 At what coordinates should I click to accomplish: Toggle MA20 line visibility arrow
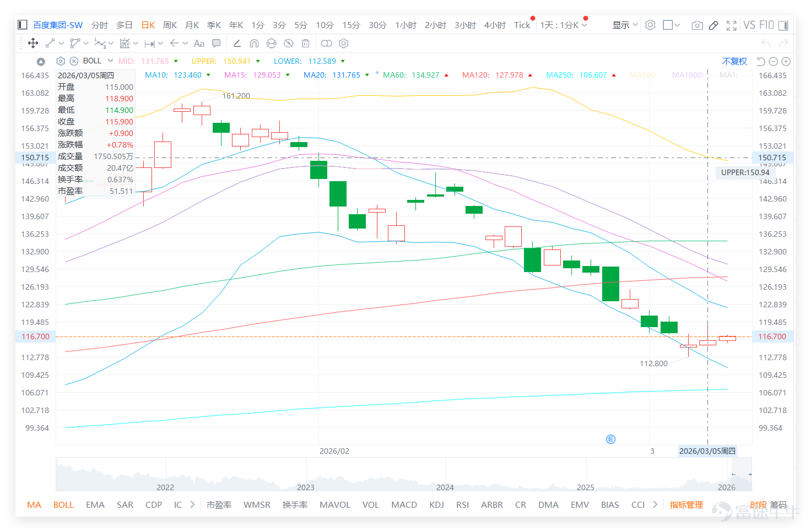pos(367,75)
